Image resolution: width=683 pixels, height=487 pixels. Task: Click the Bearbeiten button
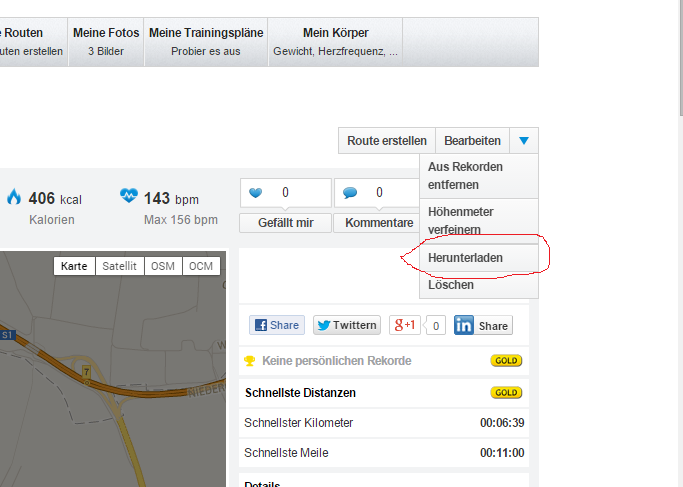(472, 141)
